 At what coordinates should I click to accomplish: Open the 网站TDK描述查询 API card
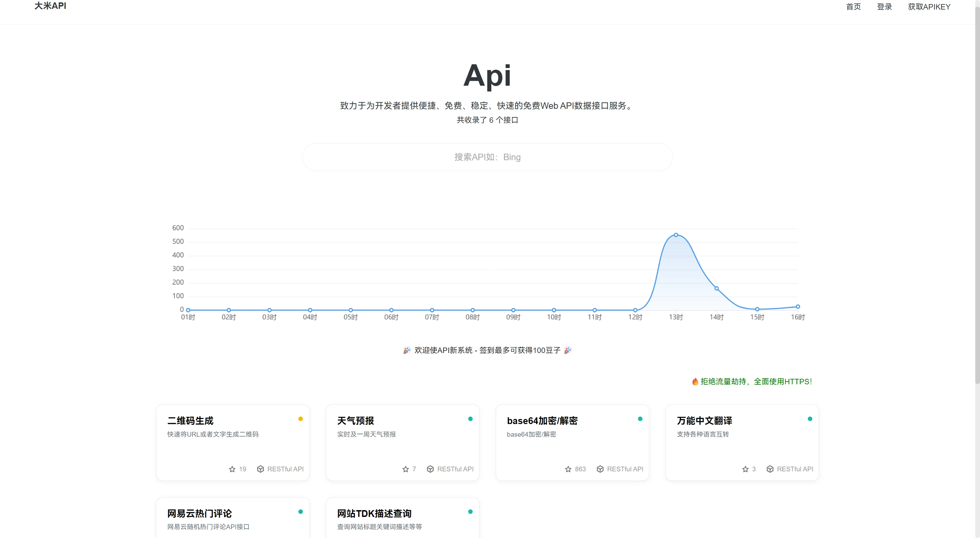pyautogui.click(x=403, y=518)
